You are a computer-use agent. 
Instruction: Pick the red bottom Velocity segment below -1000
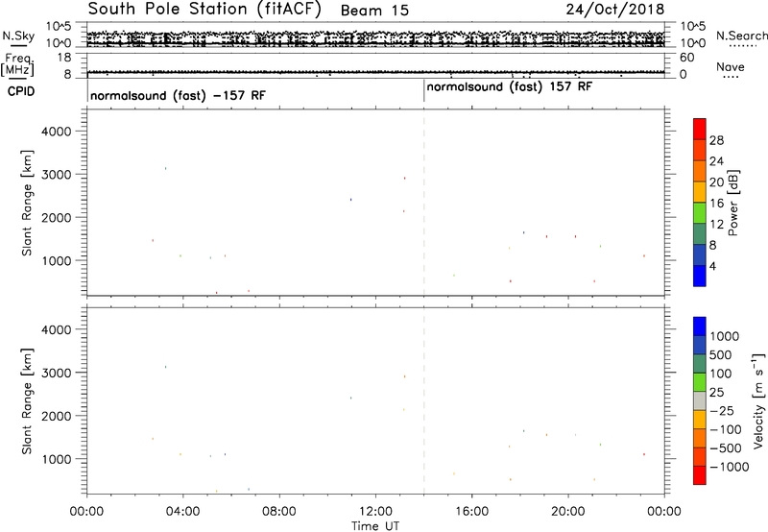click(700, 475)
